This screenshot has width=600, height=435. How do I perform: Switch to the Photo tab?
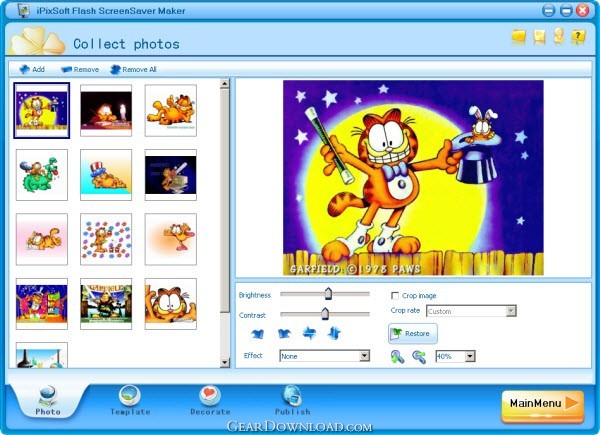click(x=48, y=401)
